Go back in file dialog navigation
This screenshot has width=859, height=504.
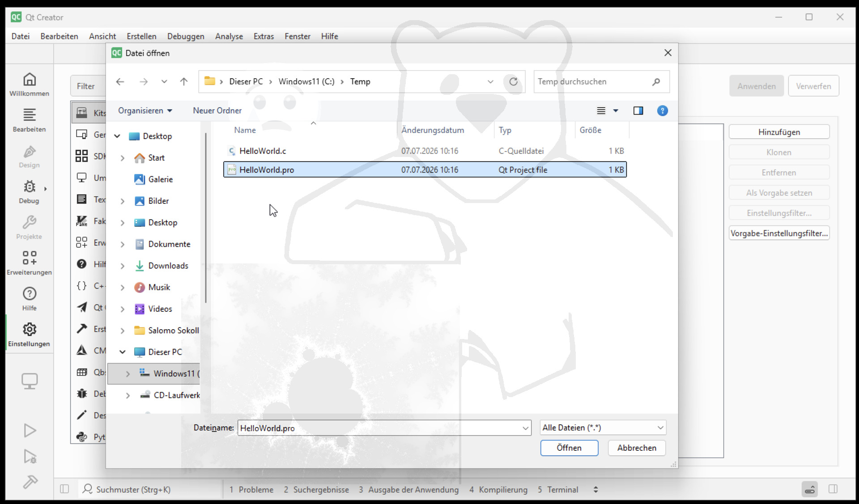(120, 81)
